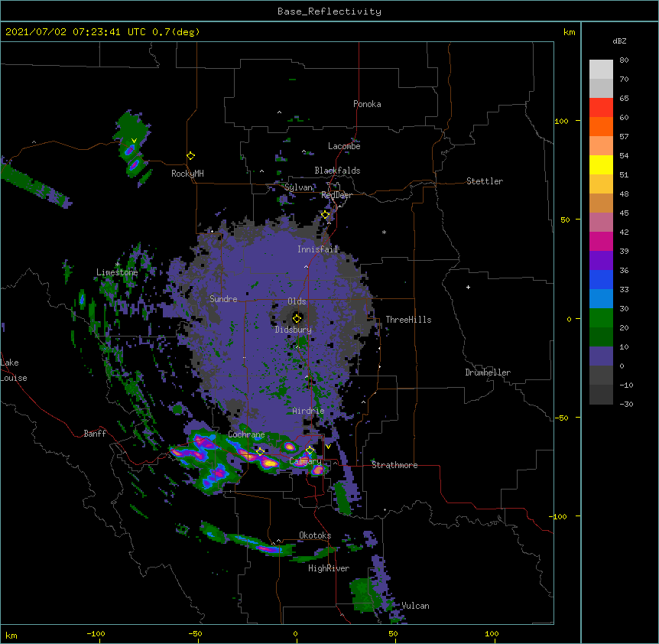The height and width of the screenshot is (644, 659).
Task: Click the km unit label at top right
Action: click(x=569, y=32)
